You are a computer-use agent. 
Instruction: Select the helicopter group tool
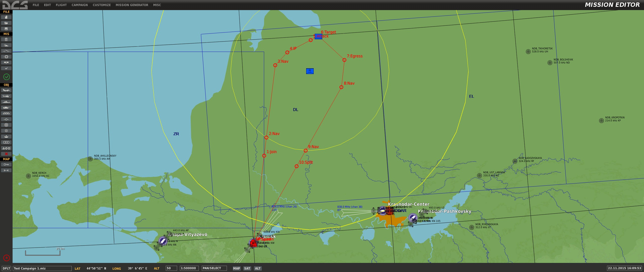(x=6, y=96)
